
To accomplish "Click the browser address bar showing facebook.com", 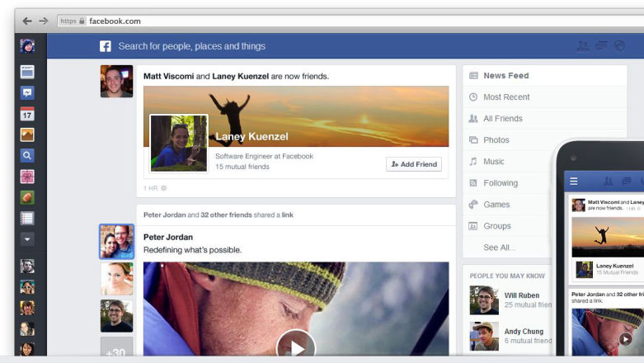I will (350, 21).
